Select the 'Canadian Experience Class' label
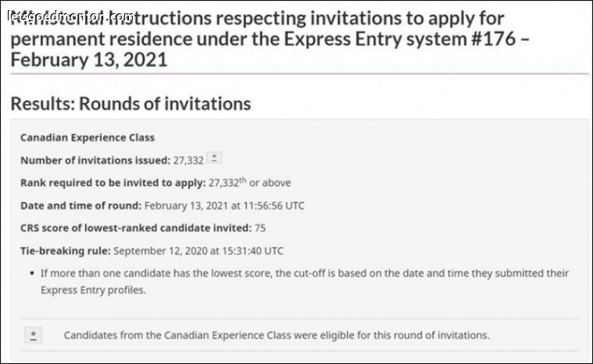Viewport: 593px width, 364px height. point(88,137)
